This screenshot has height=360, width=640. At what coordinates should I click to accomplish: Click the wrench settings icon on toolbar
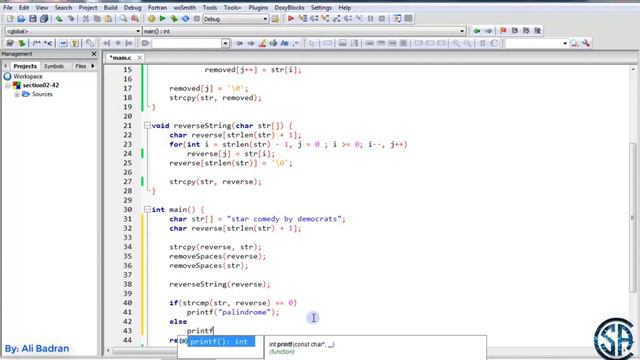pos(586,43)
